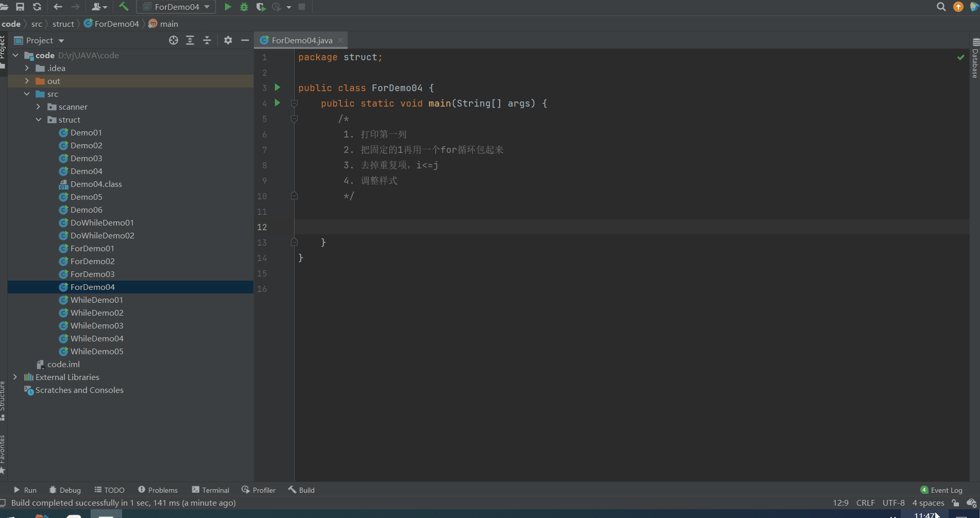
Task: Start debugging with the green bug icon
Action: (x=244, y=7)
